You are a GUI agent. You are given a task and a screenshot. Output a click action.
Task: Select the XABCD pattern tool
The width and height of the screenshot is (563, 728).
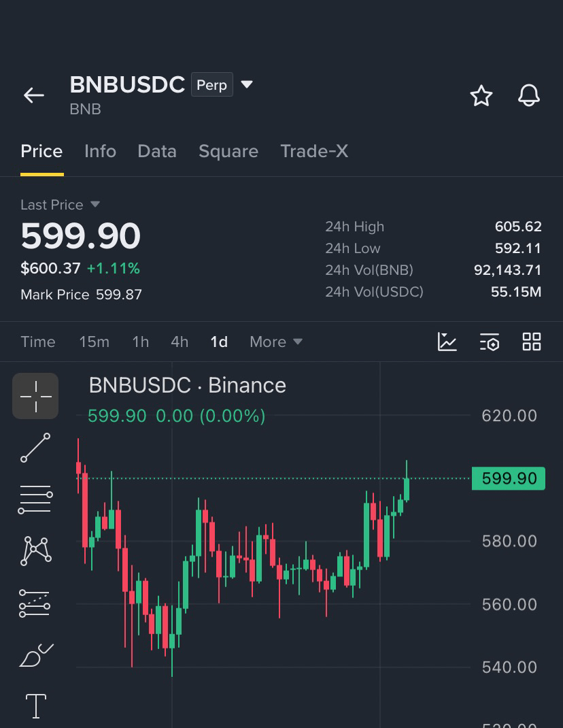tap(36, 551)
